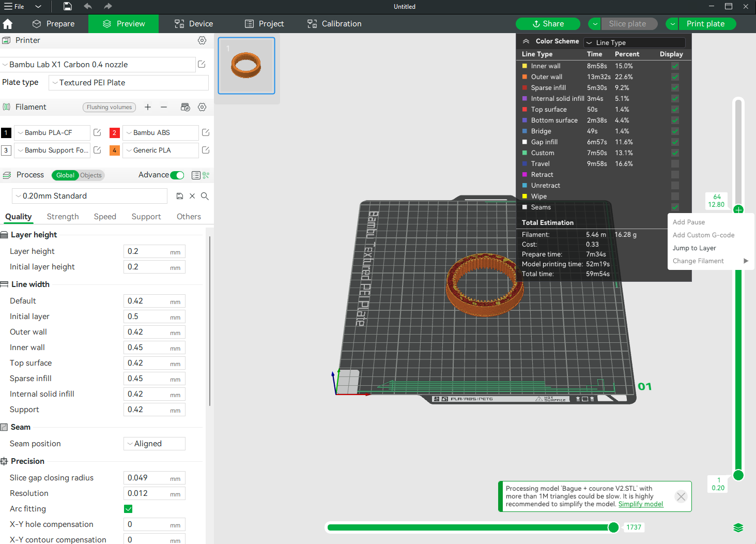This screenshot has width=756, height=544.
Task: Toggle Travel line type display checkbox
Action: (x=675, y=164)
